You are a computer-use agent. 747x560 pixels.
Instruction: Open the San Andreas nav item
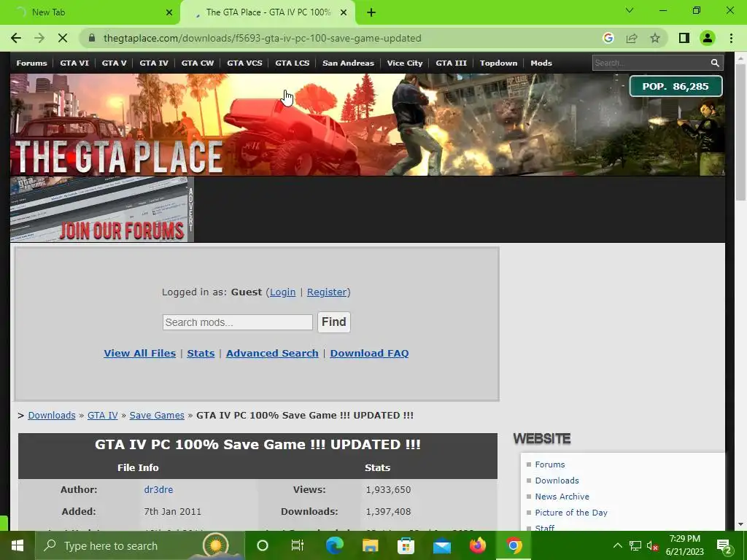click(x=348, y=63)
